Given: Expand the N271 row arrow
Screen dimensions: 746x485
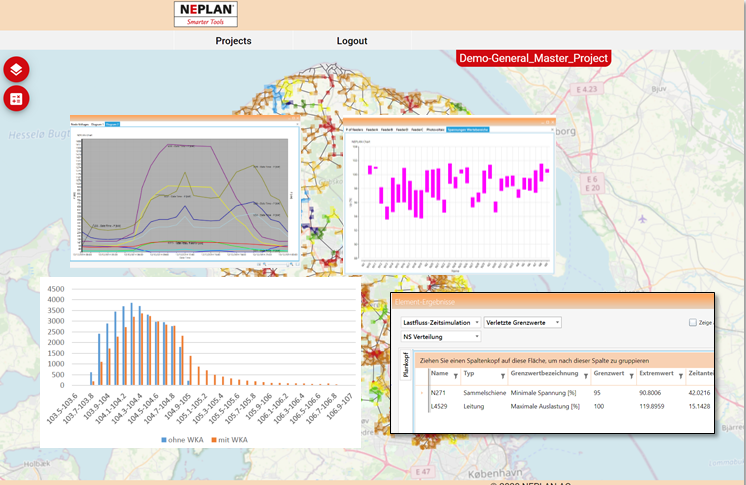Looking at the screenshot, I should pyautogui.click(x=422, y=393).
